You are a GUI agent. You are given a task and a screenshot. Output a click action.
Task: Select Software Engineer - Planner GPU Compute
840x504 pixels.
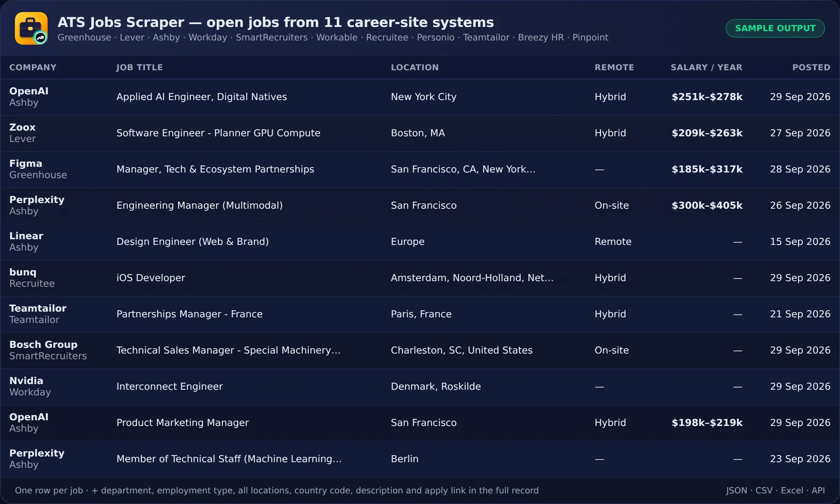[218, 133]
